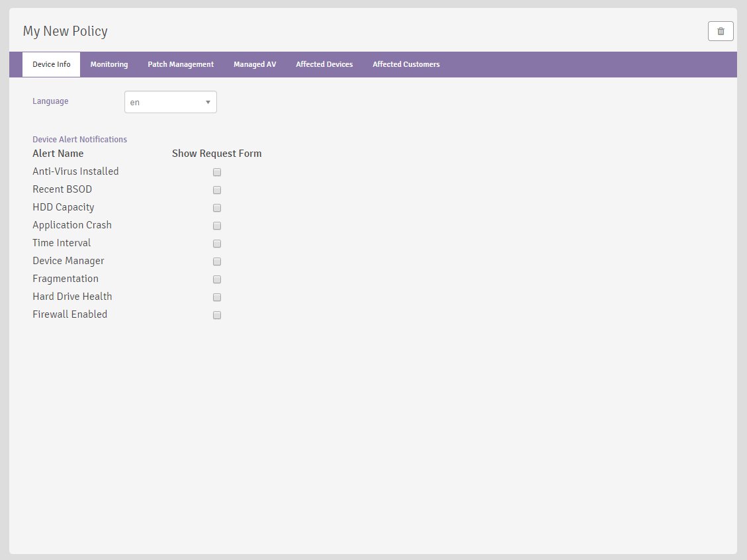This screenshot has width=747, height=560.
Task: Open the Language dropdown showing en
Action: tap(171, 102)
